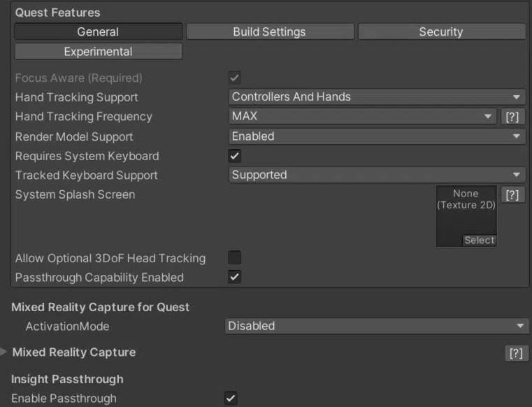Click the Tracked Keyboard Support label

tap(87, 176)
